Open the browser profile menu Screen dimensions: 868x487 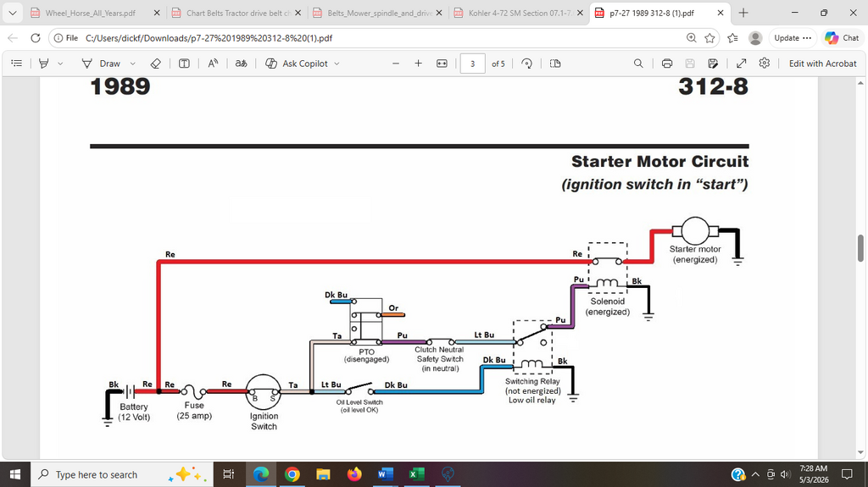pos(755,38)
